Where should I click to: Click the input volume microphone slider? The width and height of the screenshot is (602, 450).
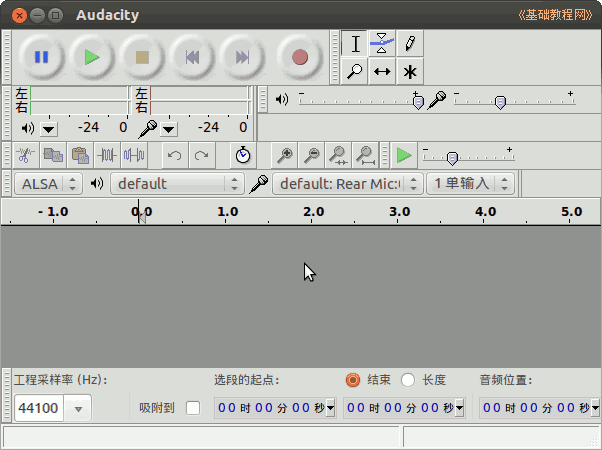(x=500, y=100)
